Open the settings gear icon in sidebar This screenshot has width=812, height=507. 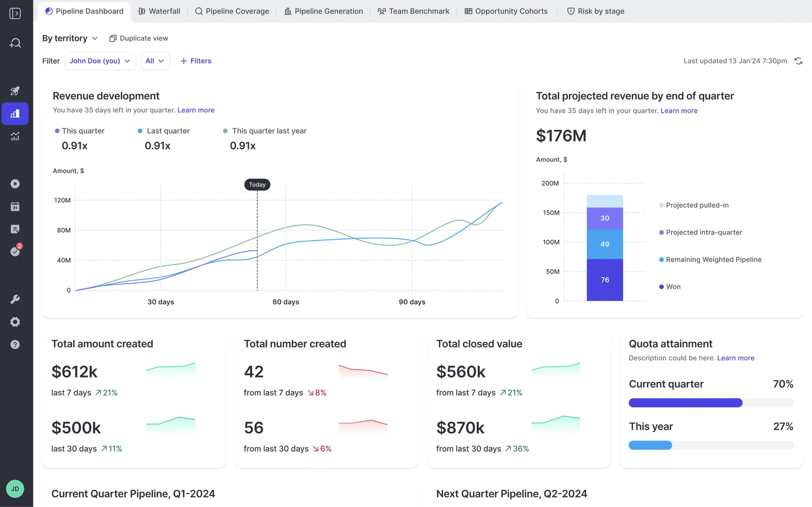click(15, 322)
